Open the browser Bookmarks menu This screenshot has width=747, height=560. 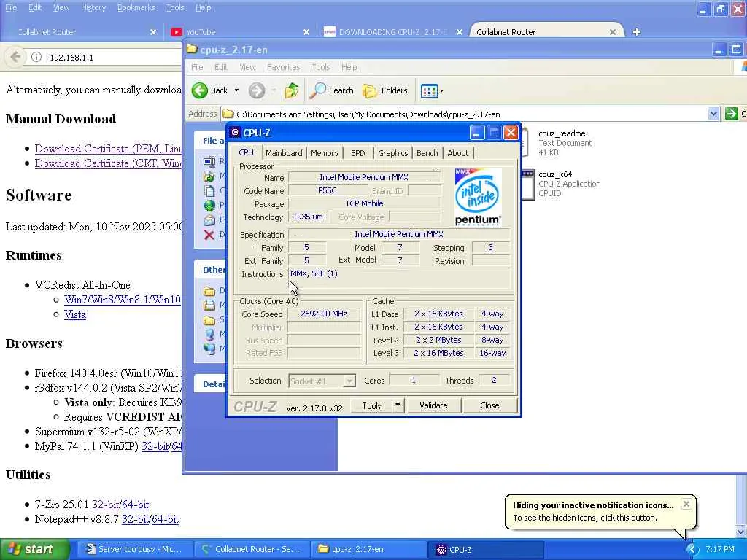pyautogui.click(x=136, y=7)
